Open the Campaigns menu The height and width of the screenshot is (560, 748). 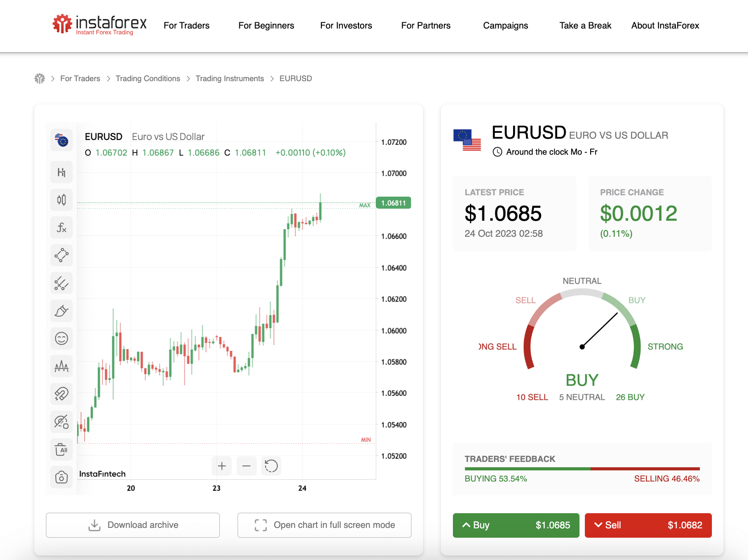(x=506, y=25)
